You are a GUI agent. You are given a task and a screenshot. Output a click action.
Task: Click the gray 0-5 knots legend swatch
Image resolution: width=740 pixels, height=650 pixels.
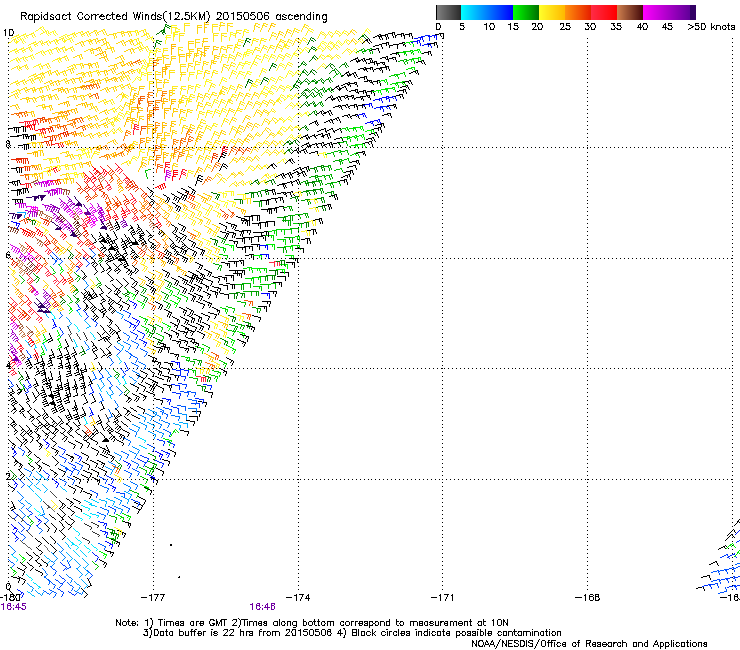point(448,12)
